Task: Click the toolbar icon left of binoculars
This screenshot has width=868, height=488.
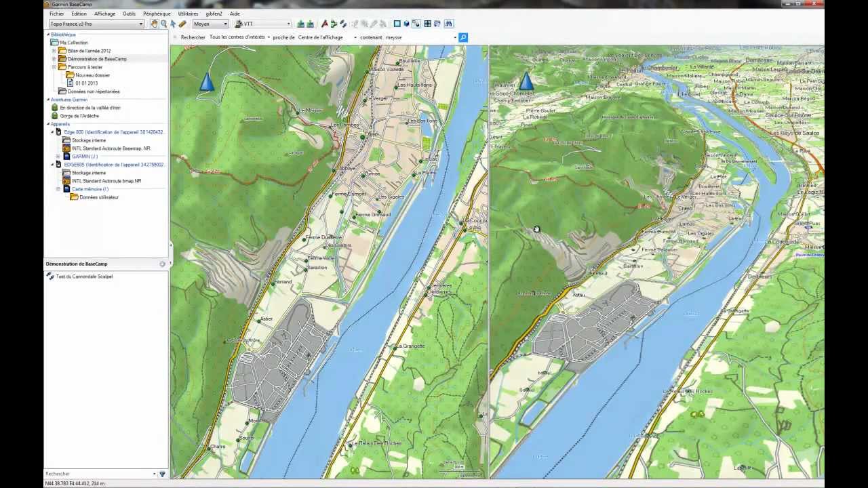Action: coord(437,24)
